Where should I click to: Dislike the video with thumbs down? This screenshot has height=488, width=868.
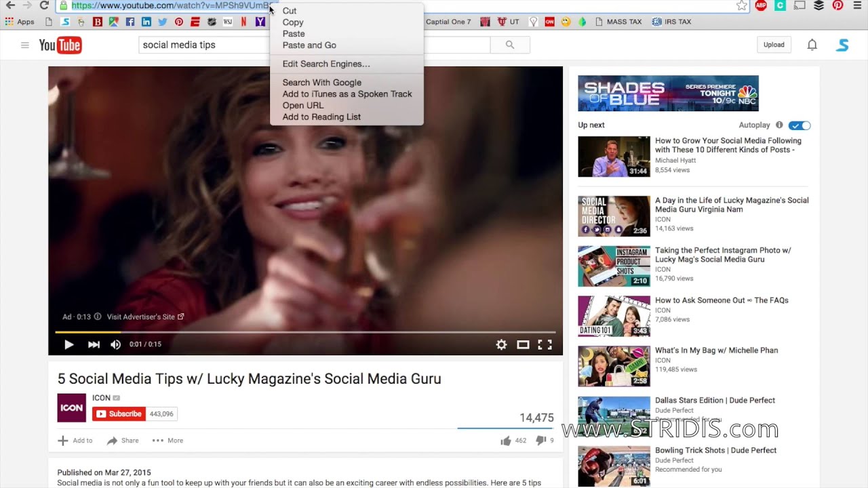tap(540, 441)
